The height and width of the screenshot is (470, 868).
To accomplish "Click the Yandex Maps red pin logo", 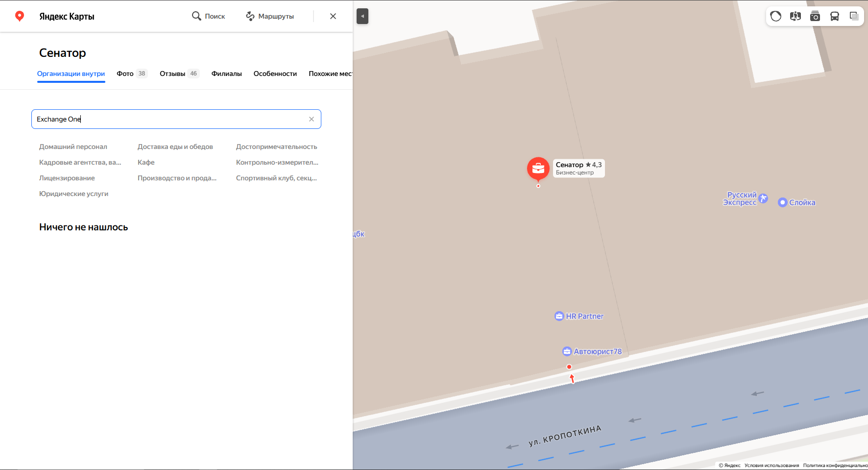I will pyautogui.click(x=20, y=16).
